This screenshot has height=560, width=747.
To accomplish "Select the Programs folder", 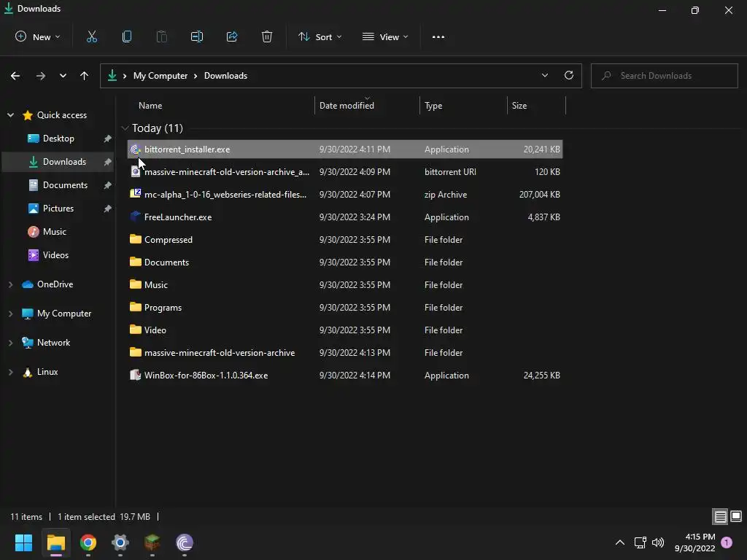I will 345,308.
